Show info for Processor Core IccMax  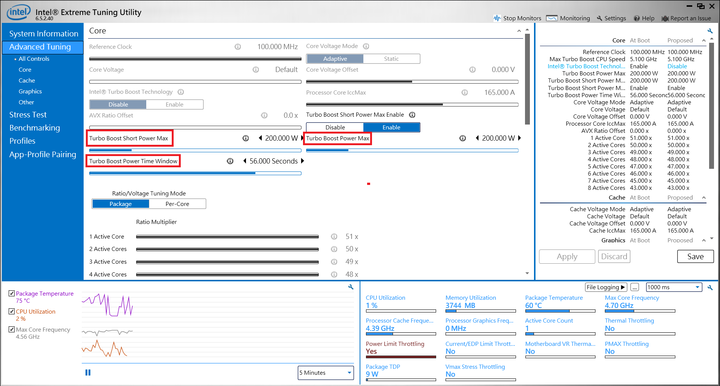465,92
